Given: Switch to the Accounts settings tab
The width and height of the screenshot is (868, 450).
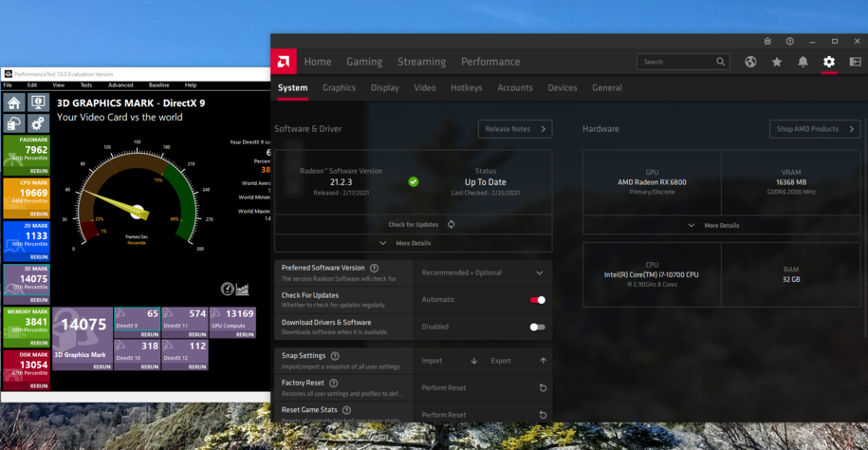Looking at the screenshot, I should pos(515,87).
